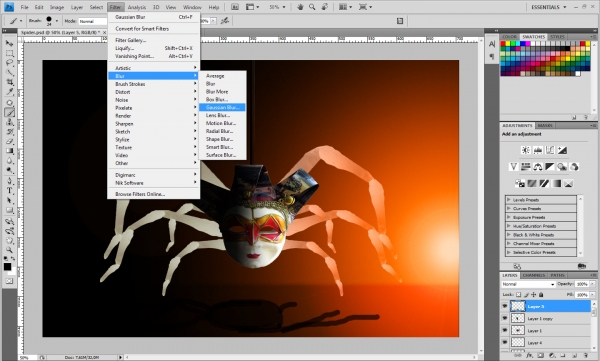
Task: Select the Move tool
Action: click(10, 43)
